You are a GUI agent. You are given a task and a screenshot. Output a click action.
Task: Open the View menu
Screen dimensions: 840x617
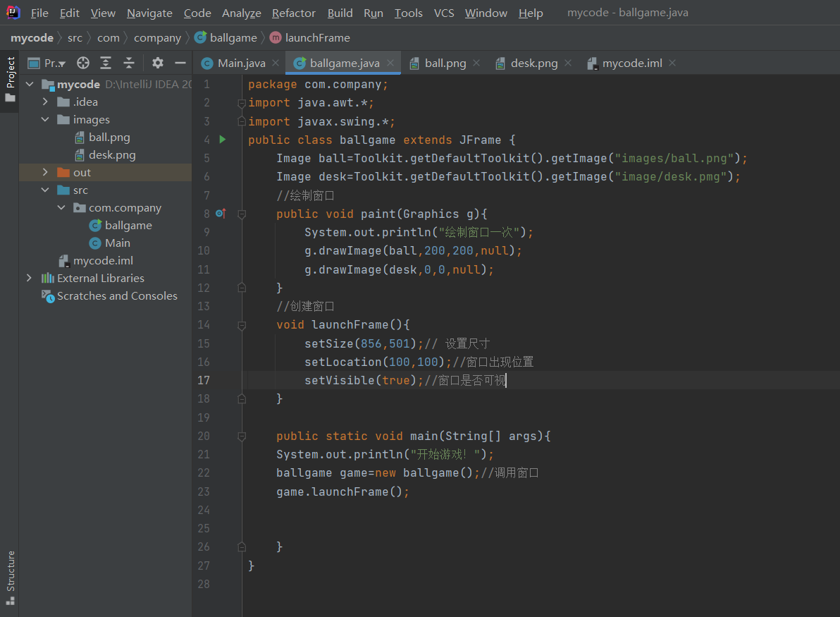[x=103, y=13]
